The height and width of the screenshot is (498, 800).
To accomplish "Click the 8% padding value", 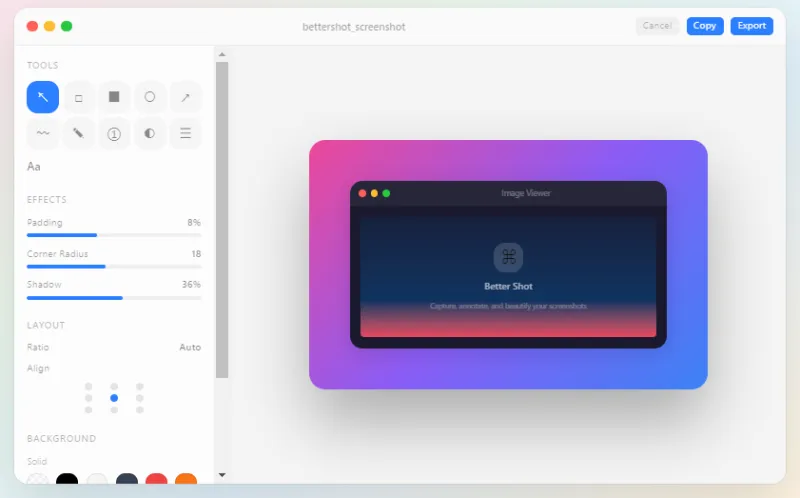I will click(x=194, y=222).
